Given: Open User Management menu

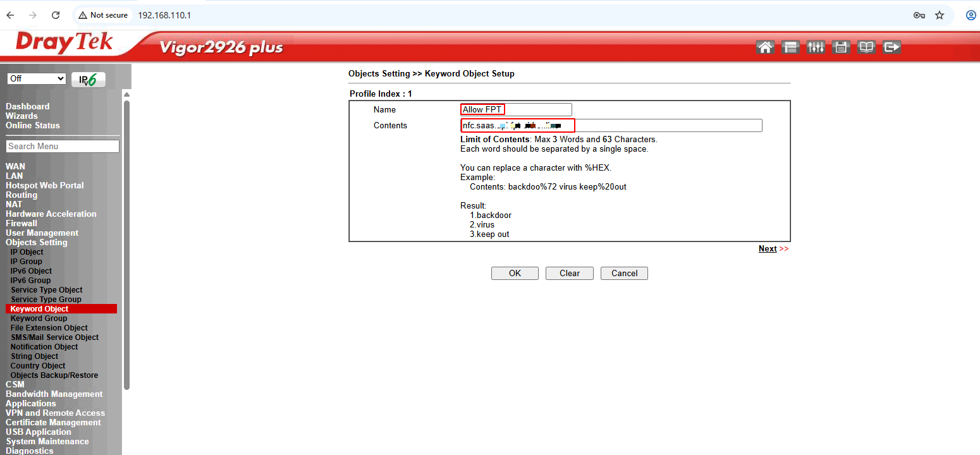Looking at the screenshot, I should (x=42, y=233).
